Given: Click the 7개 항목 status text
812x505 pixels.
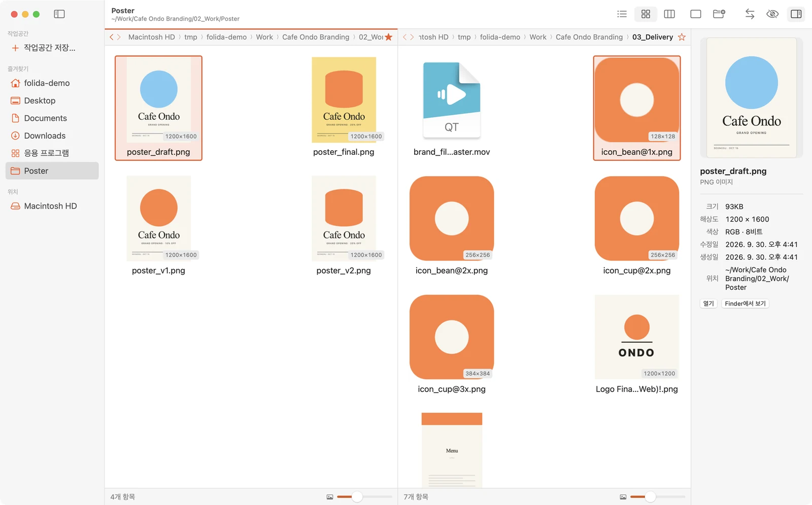Looking at the screenshot, I should click(416, 497).
